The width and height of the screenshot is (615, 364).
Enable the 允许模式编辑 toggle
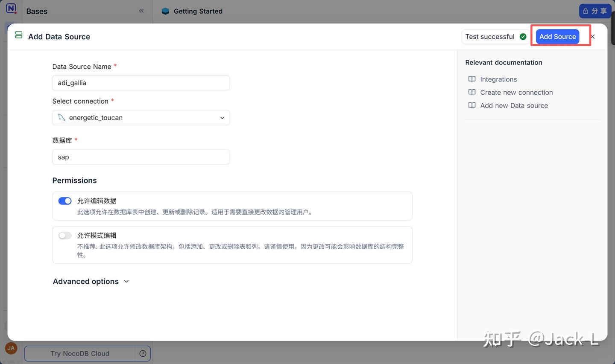click(65, 236)
